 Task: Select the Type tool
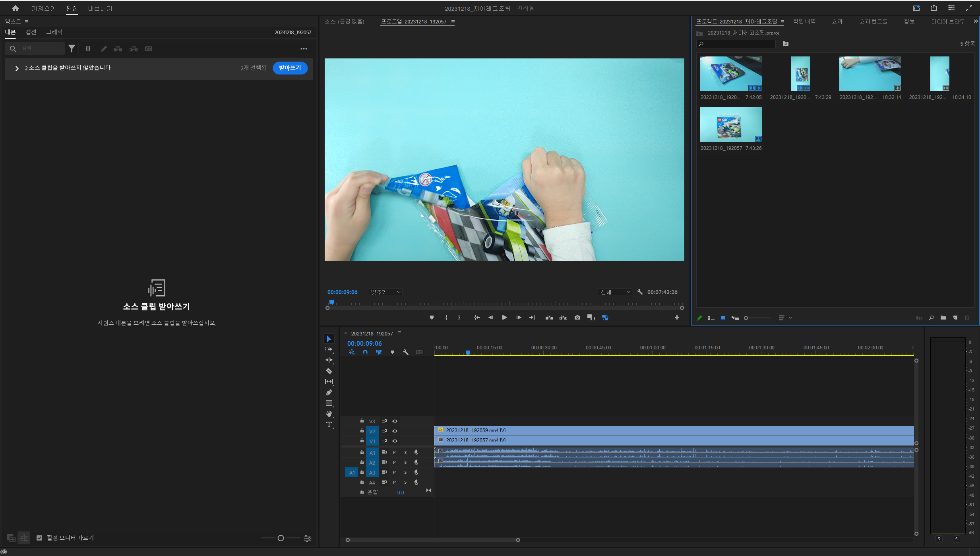(329, 425)
